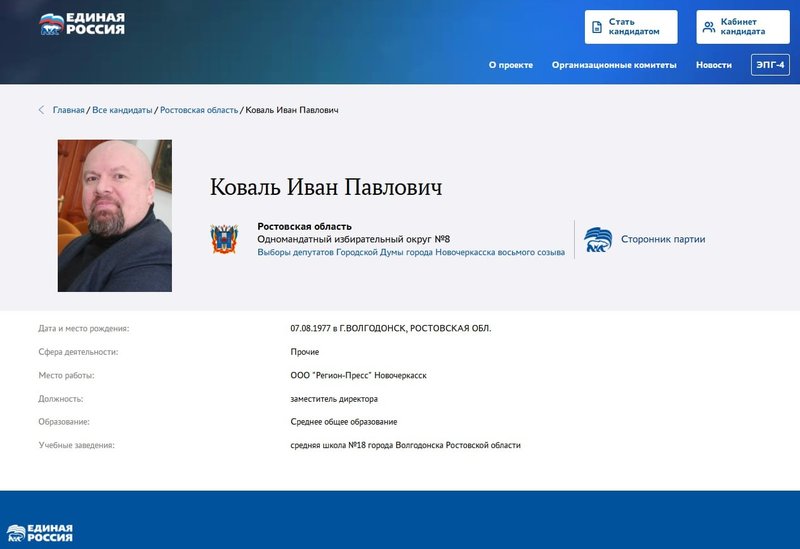Click the Сторонник партии label
800x549 pixels.
[663, 239]
